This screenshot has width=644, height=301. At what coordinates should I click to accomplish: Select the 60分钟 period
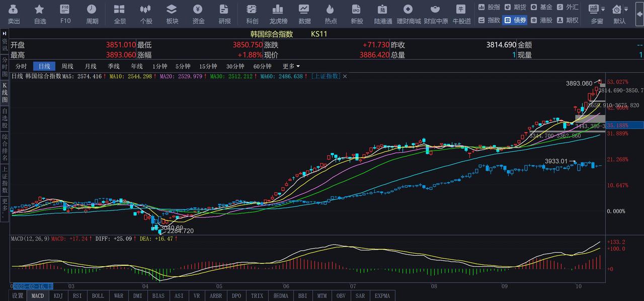pyautogui.click(x=262, y=66)
